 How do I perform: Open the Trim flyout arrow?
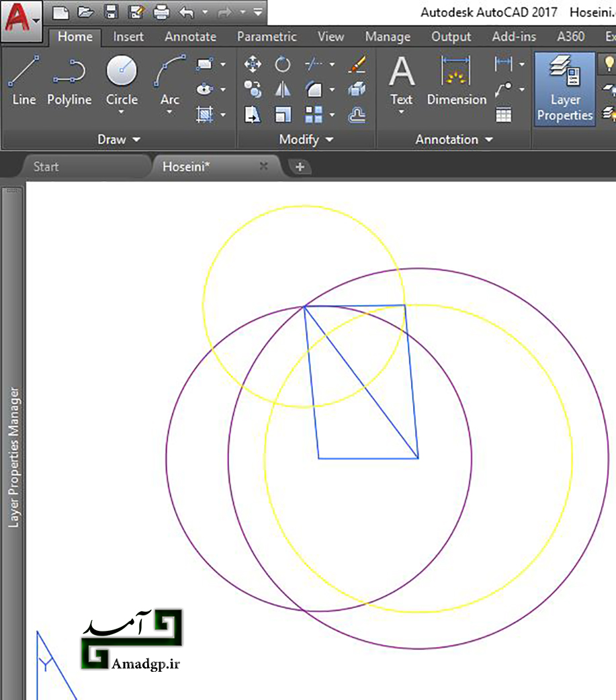tap(332, 64)
